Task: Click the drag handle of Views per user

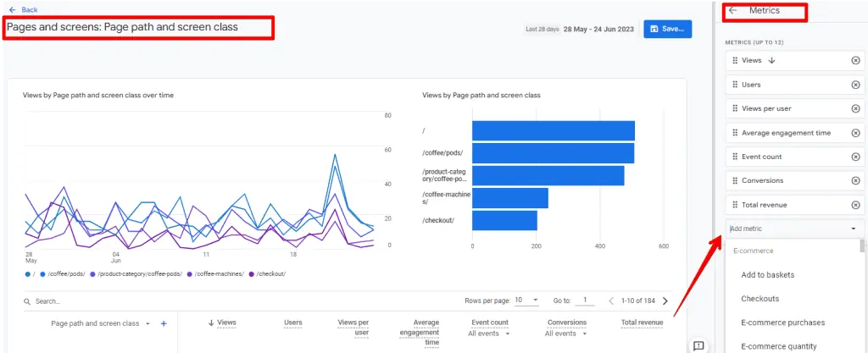Action: click(735, 109)
